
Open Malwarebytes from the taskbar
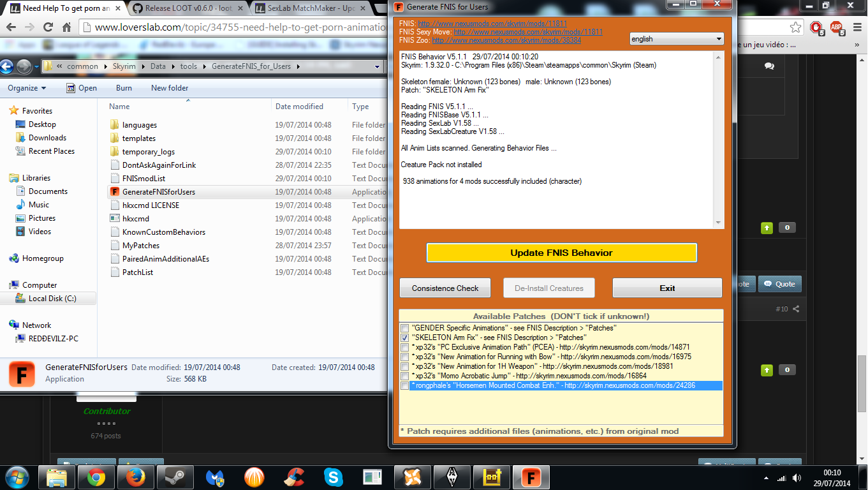coord(215,477)
